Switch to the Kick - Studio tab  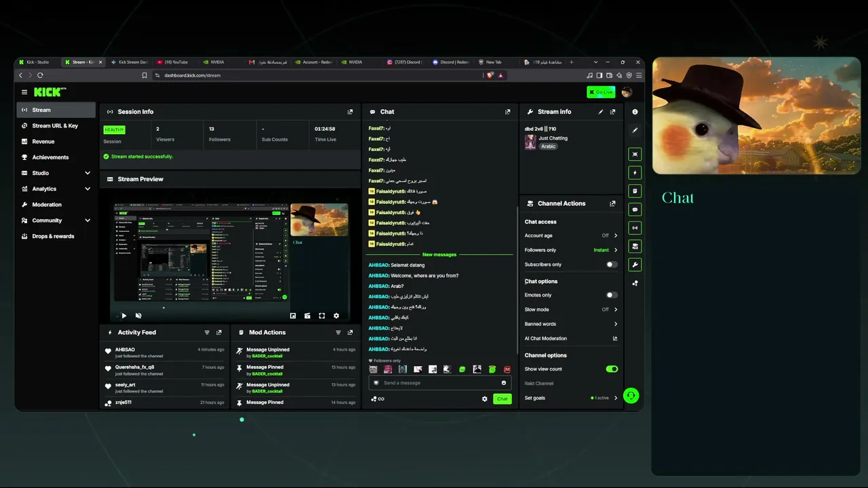coord(37,62)
